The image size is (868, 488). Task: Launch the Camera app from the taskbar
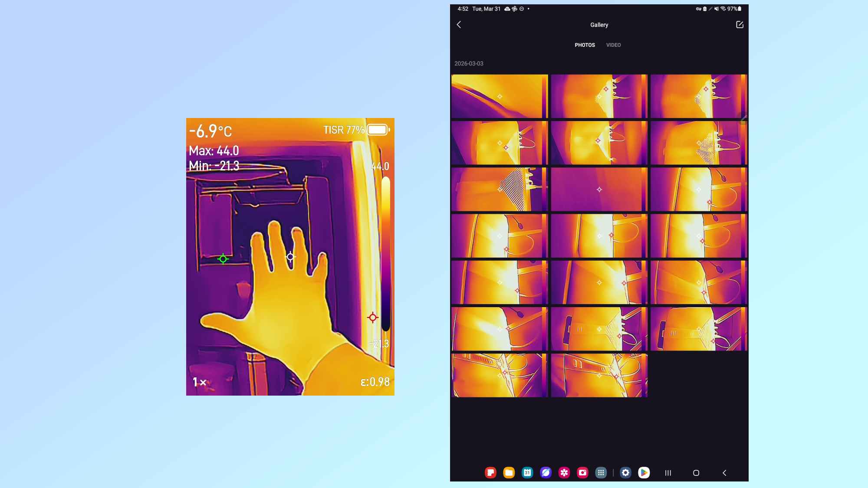point(583,472)
